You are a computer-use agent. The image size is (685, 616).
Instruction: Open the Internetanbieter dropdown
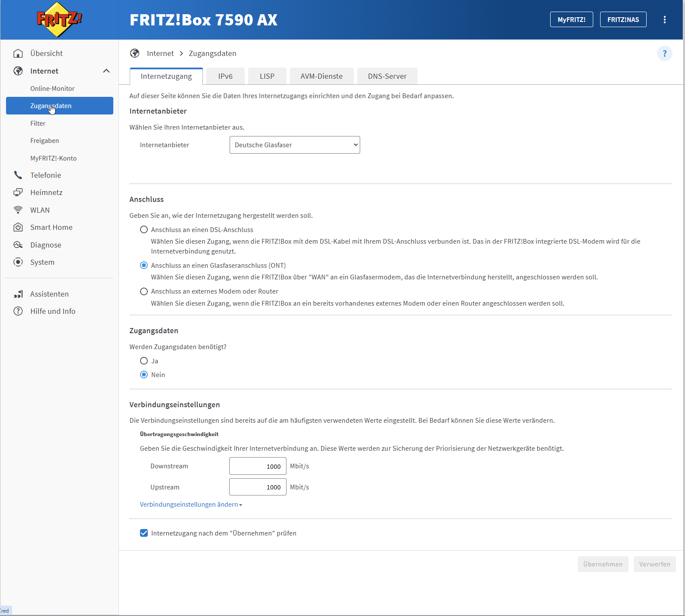coord(295,145)
